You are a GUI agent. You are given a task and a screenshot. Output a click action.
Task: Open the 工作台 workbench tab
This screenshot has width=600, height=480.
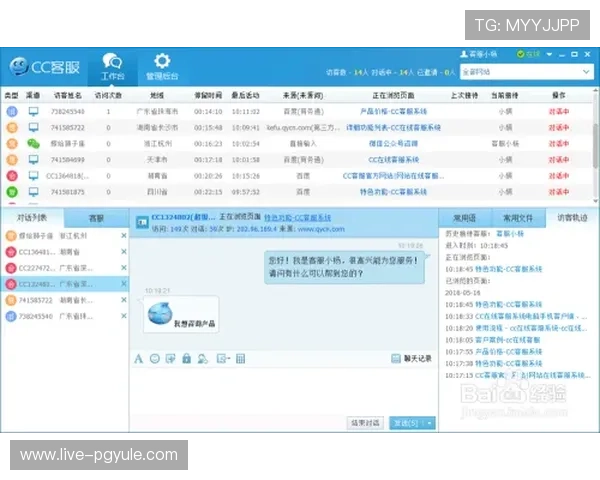(x=112, y=67)
